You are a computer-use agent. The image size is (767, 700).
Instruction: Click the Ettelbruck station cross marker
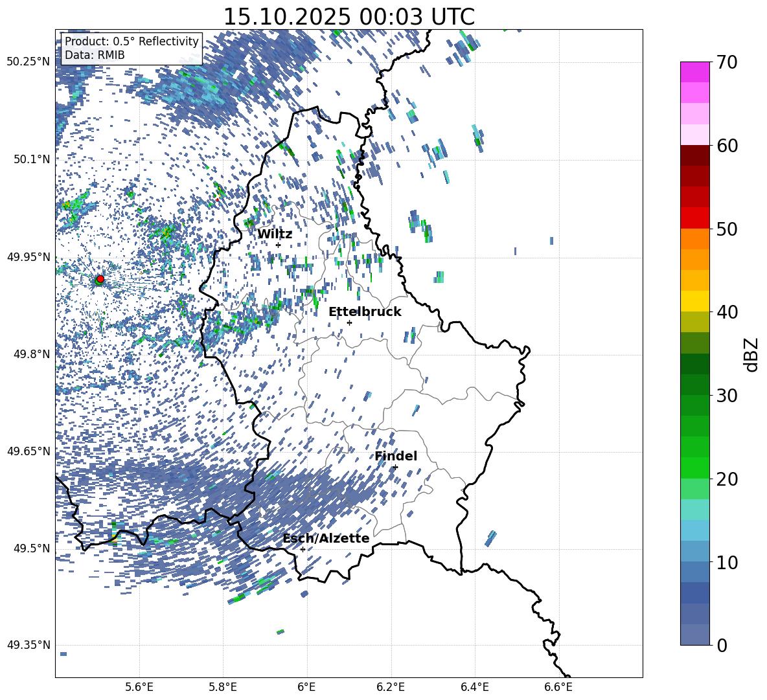[x=349, y=322]
